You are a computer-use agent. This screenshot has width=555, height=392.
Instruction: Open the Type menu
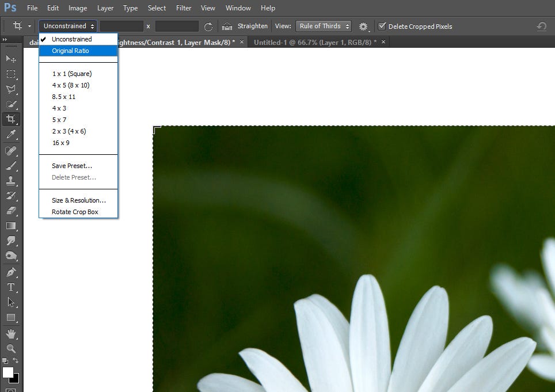[130, 8]
